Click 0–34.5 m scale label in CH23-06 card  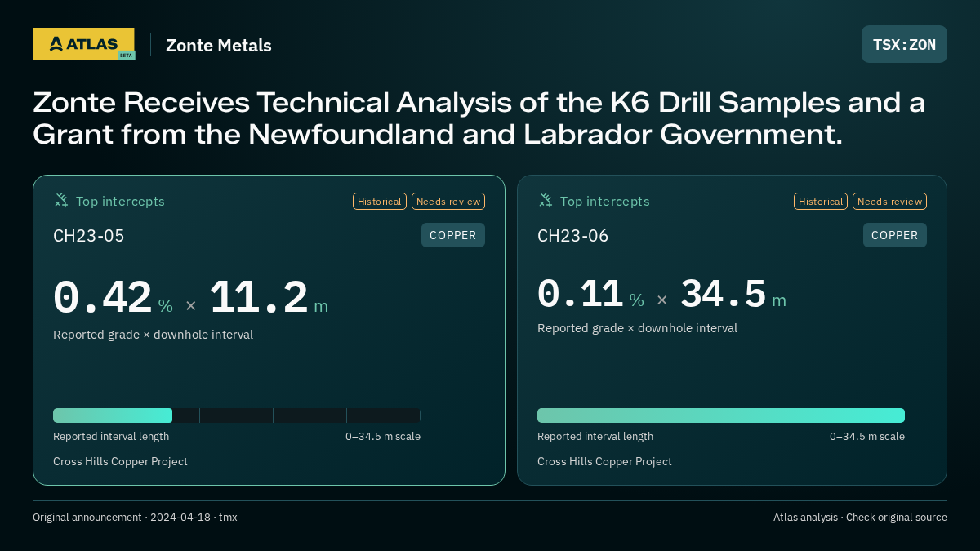click(867, 437)
